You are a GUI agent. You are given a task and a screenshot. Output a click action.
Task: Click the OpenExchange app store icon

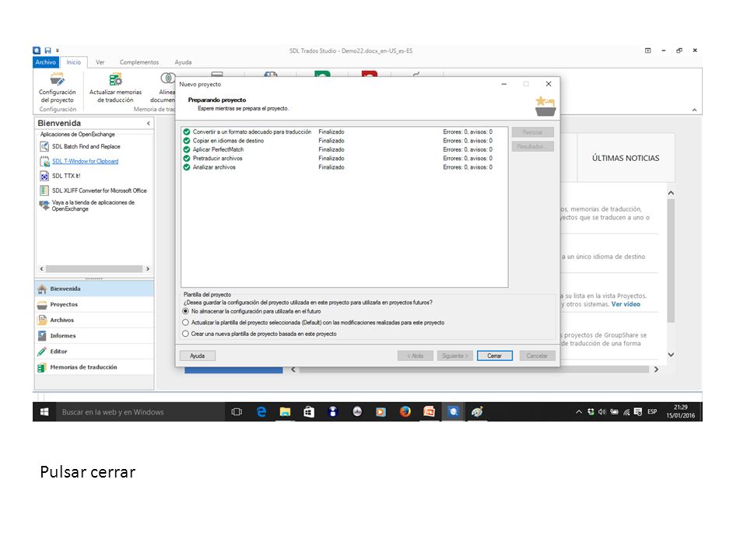(x=44, y=205)
